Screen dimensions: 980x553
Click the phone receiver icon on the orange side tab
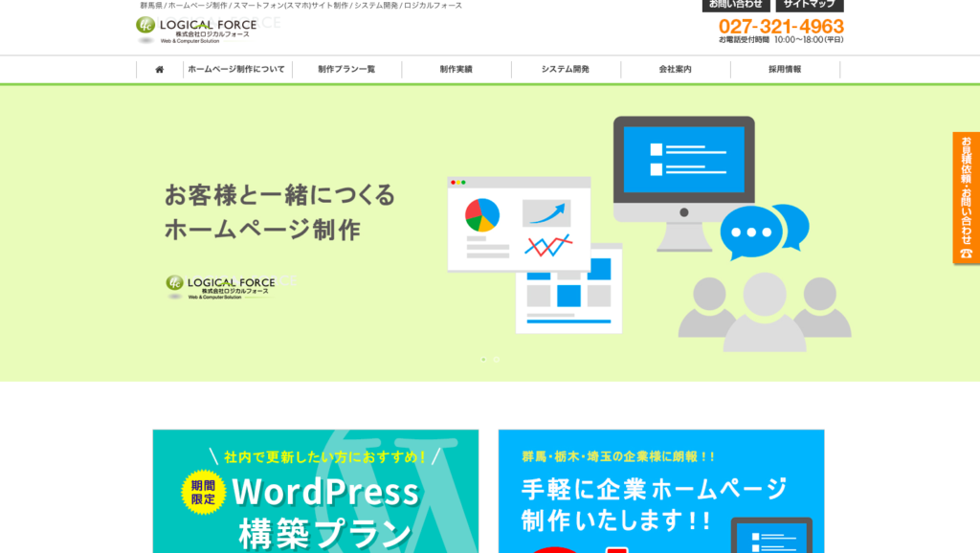pos(966,254)
